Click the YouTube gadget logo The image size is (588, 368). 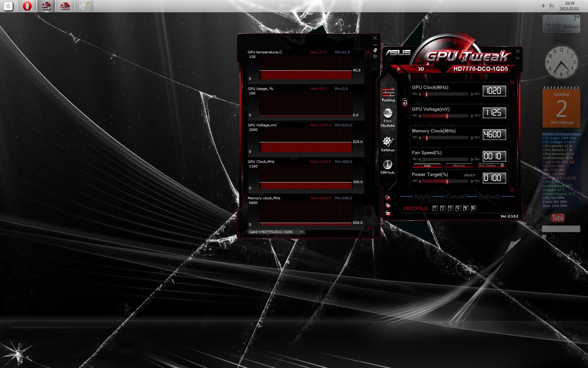click(554, 218)
